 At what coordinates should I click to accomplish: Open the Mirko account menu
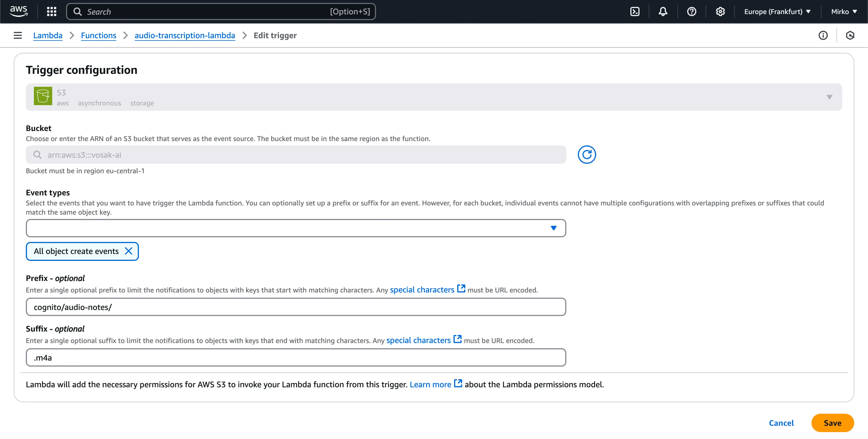coord(844,11)
